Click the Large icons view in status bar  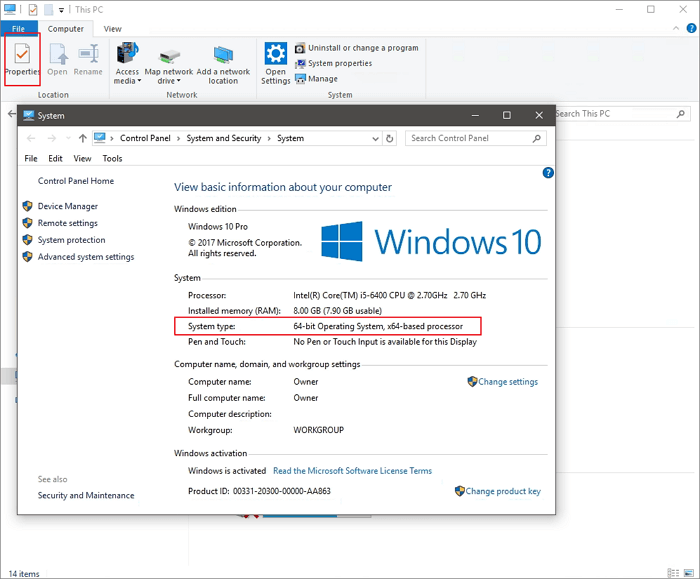coord(688,573)
